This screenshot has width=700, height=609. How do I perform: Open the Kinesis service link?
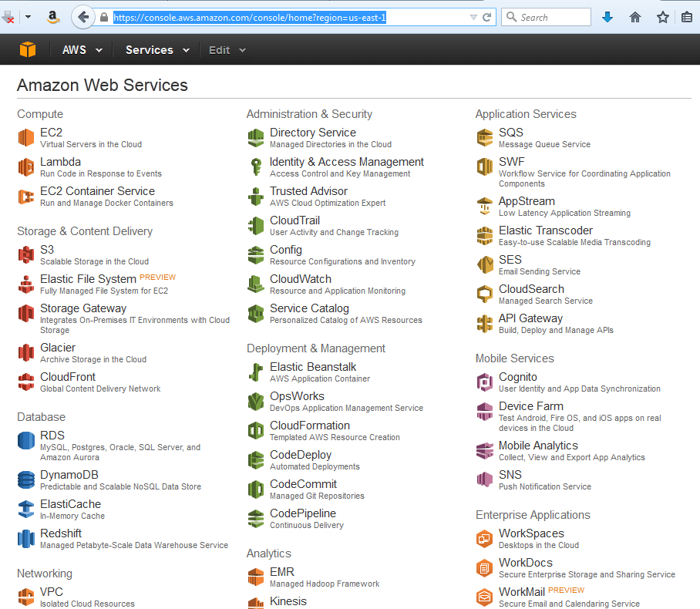point(288,601)
